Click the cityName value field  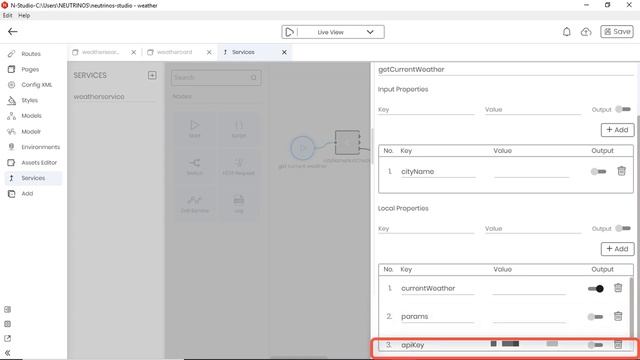click(531, 172)
